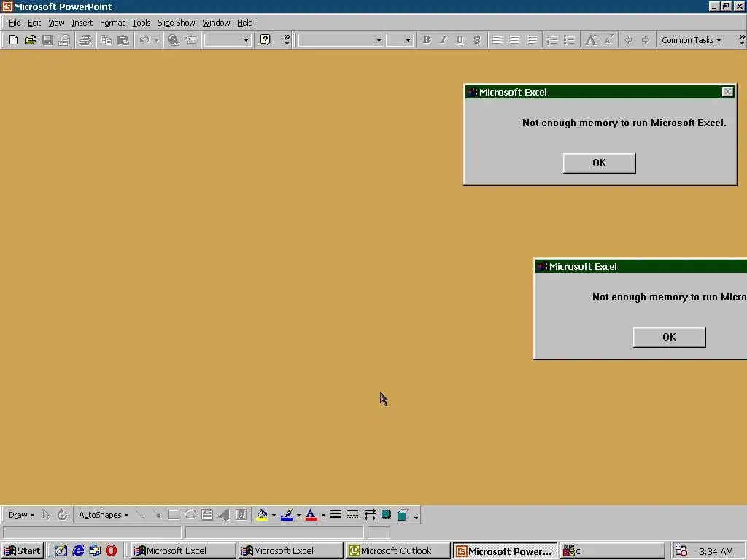
Task: Click the E-mail envelope toolbar icon
Action: 64,40
